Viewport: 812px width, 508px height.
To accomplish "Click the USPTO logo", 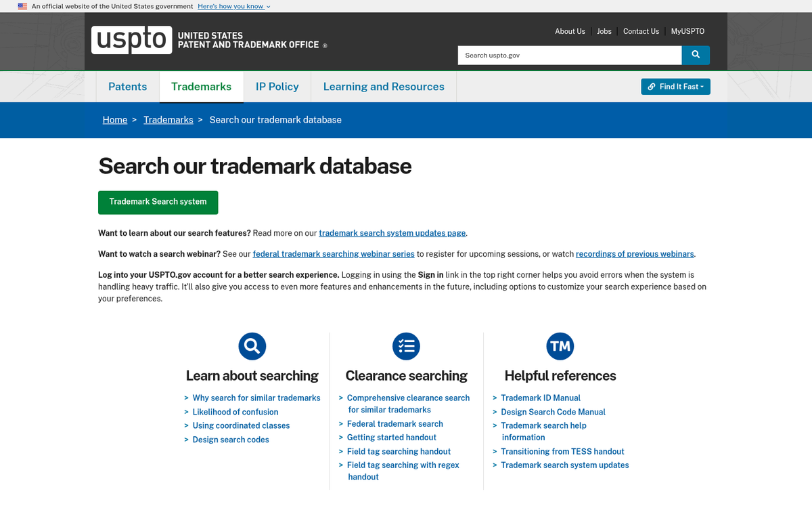I will 131,41.
